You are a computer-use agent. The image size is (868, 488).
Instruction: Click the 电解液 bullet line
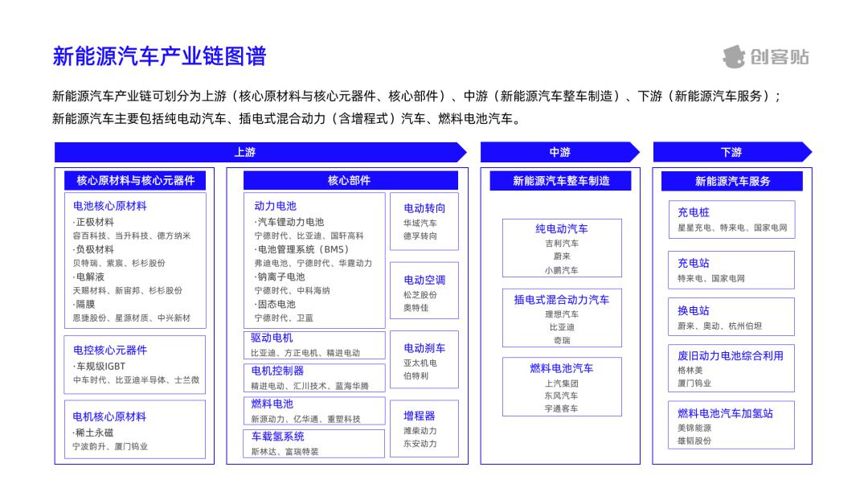click(88, 277)
